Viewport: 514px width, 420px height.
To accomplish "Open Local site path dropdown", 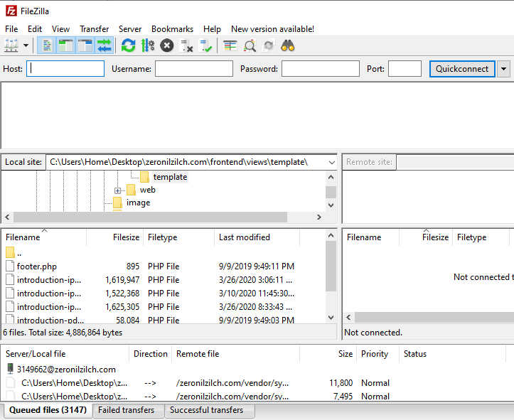I will point(332,162).
